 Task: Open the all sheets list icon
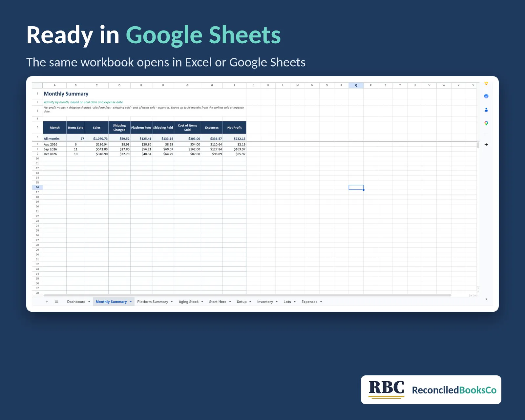tap(56, 302)
